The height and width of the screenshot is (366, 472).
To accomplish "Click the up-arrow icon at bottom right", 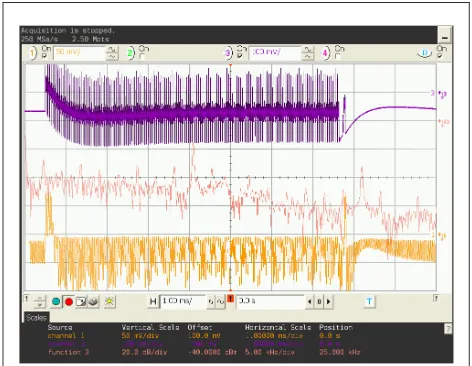I will [x=436, y=298].
